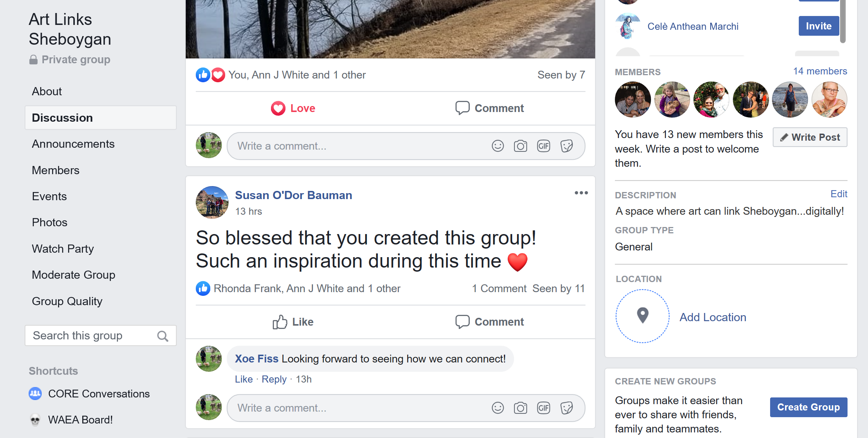Open sticker picker in bottom comment box
This screenshot has height=438, width=868.
[x=567, y=408]
